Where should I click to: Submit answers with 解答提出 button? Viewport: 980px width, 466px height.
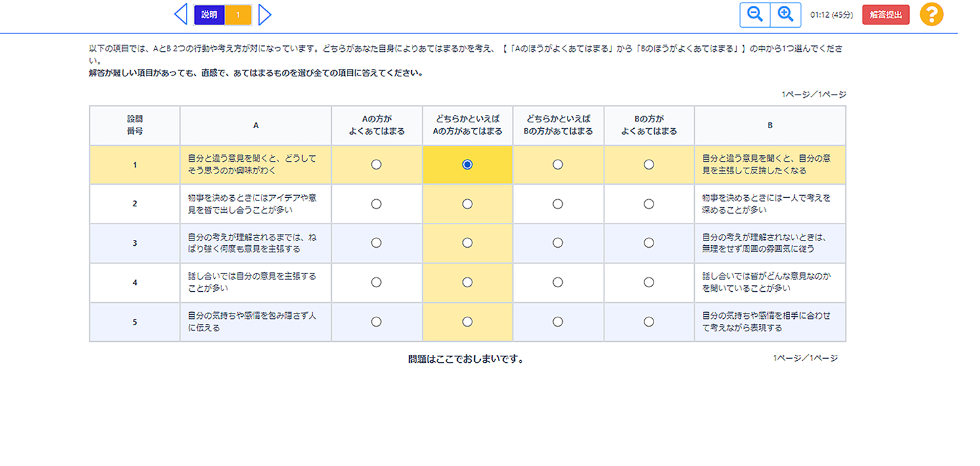pos(885,14)
